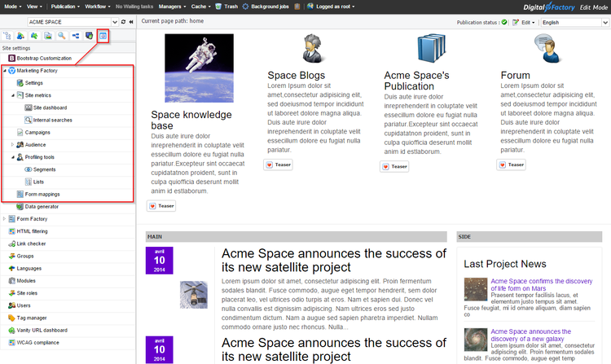This screenshot has width=611, height=364.
Task: Open English language dropdown
Action: tap(605, 23)
